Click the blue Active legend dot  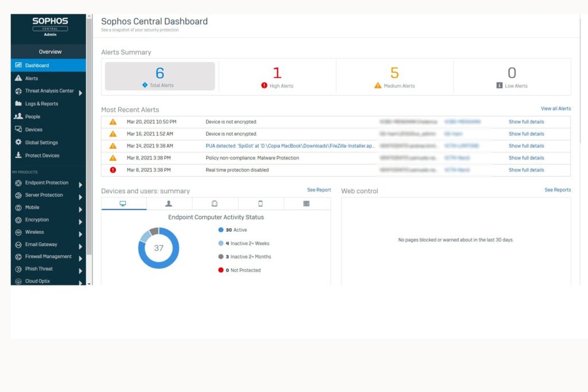pos(221,230)
